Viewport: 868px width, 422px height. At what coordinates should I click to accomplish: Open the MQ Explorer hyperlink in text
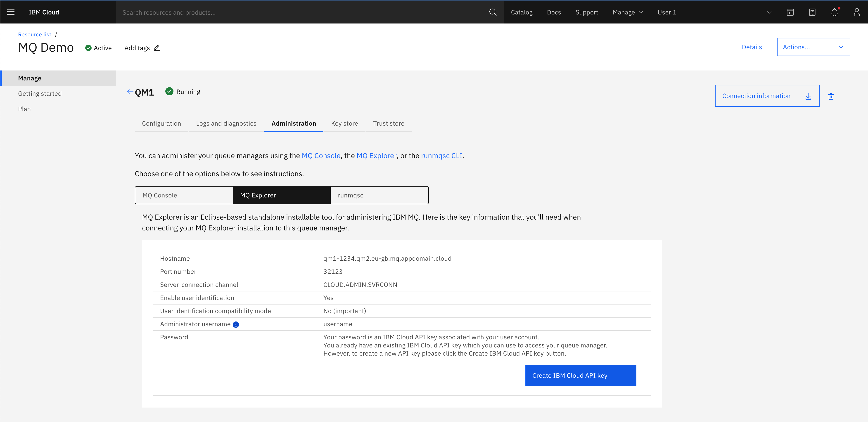[x=376, y=155]
